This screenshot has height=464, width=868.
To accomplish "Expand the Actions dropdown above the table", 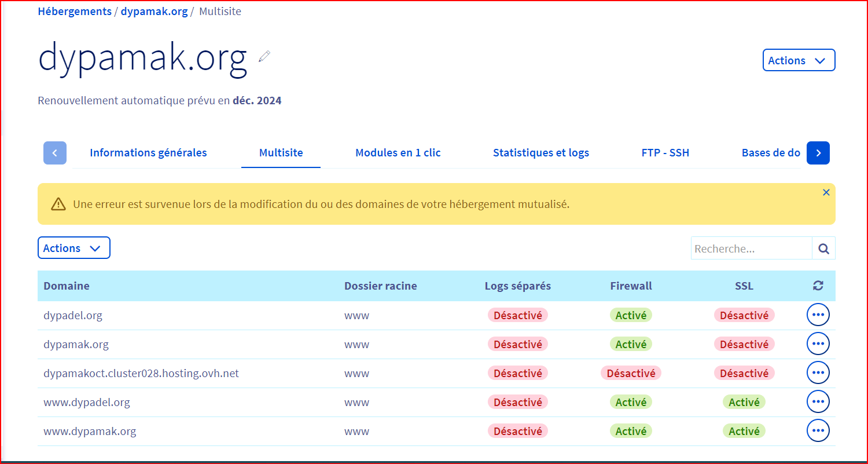I will tap(73, 248).
